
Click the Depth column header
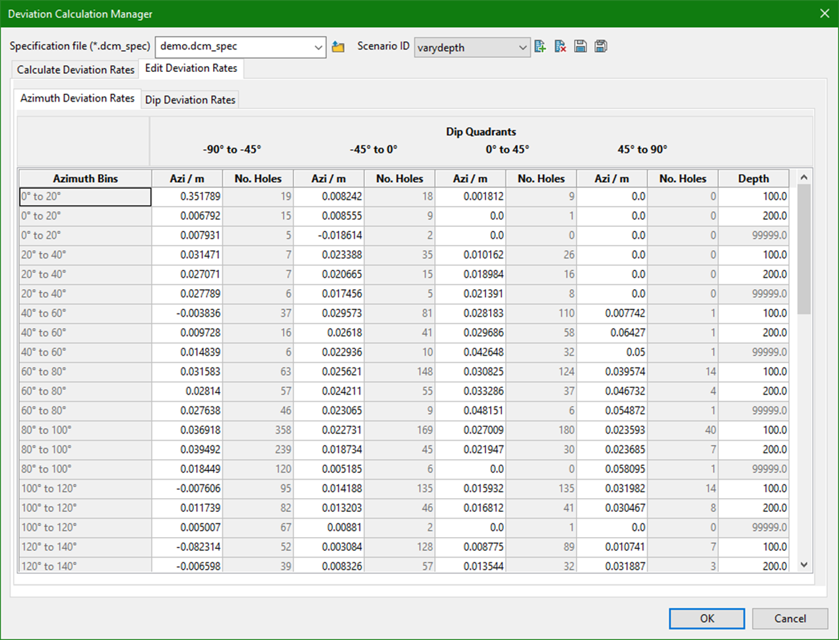[753, 178]
